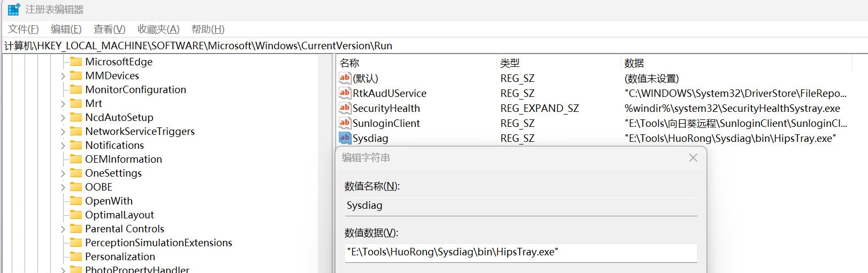868x273 pixels.
Task: Select the MonitorConfiguration key label
Action: tap(136, 89)
